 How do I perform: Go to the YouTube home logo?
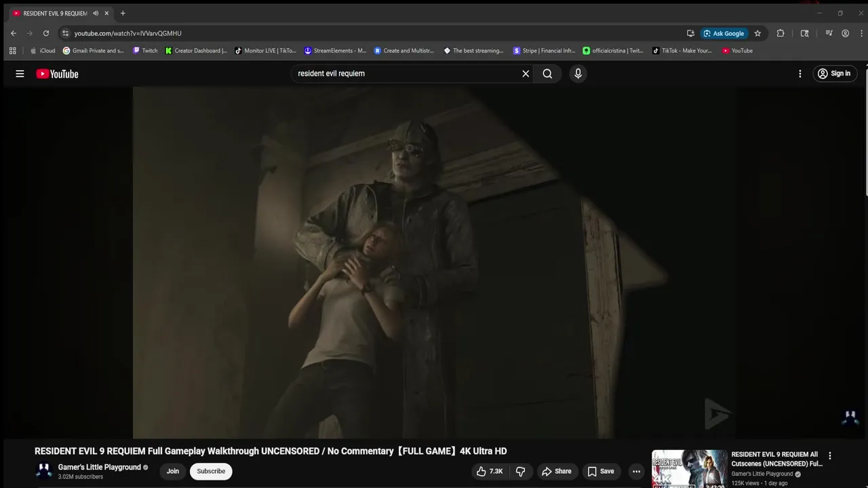57,74
